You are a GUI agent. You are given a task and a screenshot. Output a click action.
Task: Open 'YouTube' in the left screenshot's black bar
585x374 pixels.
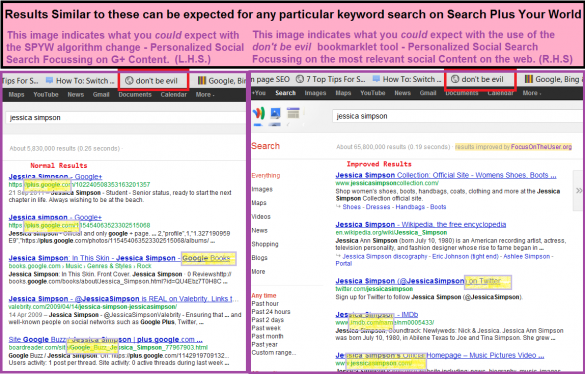pyautogui.click(x=46, y=94)
